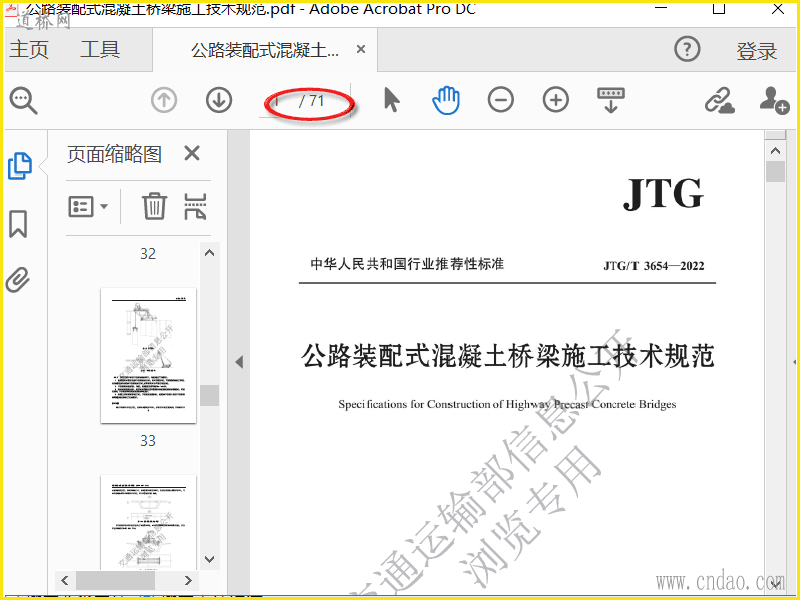Click the 登录 sign-in button
800x600 pixels.
pos(756,51)
